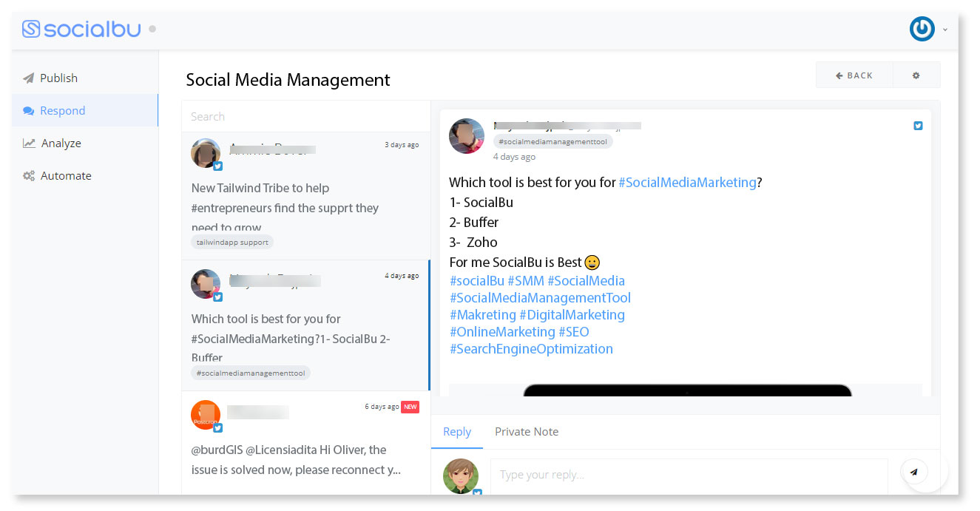The width and height of the screenshot is (980, 511).
Task: Click the Search conversations field
Action: (305, 116)
